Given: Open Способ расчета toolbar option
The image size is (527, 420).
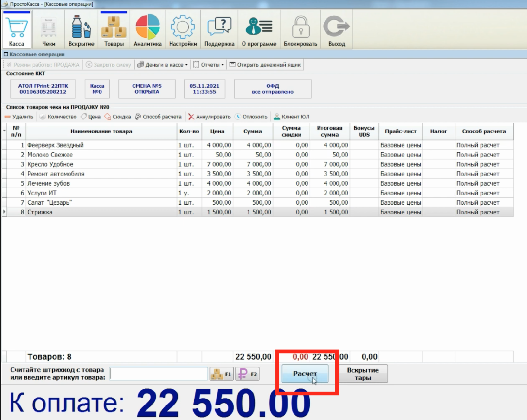Looking at the screenshot, I should click(158, 117).
